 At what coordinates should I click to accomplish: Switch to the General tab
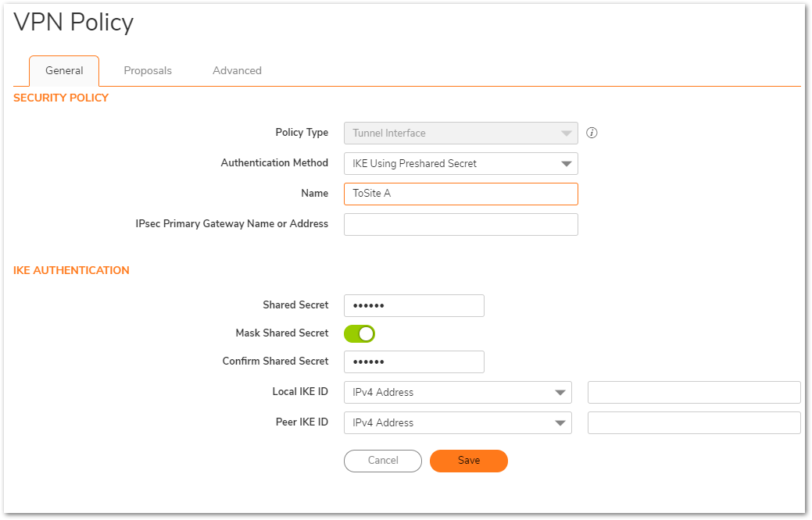point(64,71)
